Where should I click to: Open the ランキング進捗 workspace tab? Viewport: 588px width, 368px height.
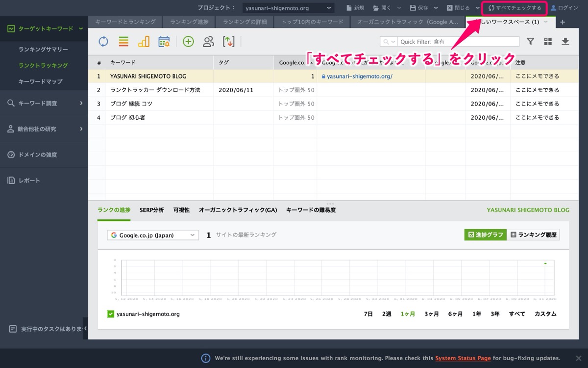click(189, 22)
